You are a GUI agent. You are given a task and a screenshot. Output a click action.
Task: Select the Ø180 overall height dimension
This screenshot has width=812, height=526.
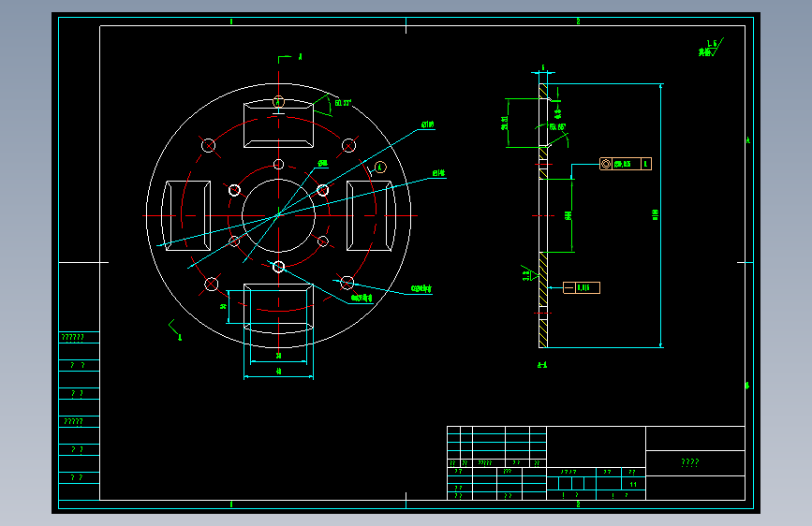(x=656, y=215)
